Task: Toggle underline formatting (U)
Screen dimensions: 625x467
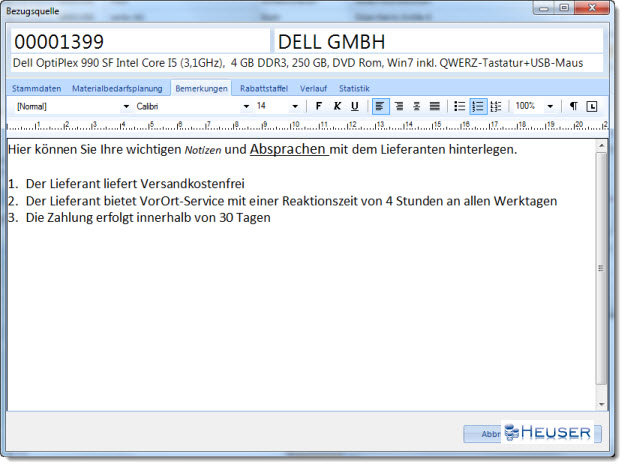Action: [355, 106]
